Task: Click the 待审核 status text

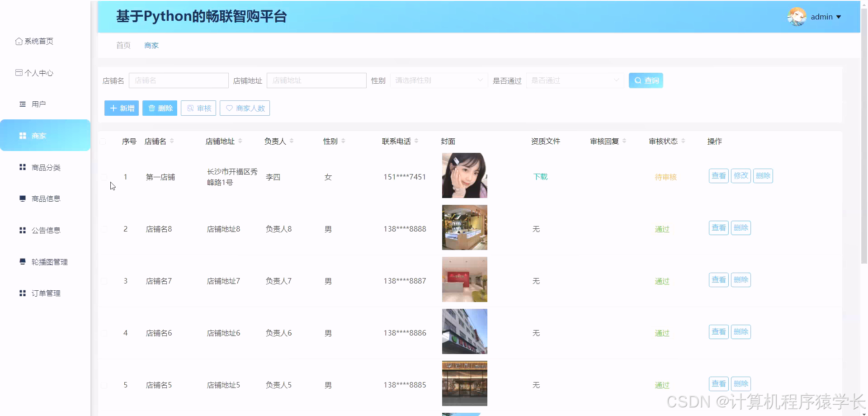Action: 665,177
